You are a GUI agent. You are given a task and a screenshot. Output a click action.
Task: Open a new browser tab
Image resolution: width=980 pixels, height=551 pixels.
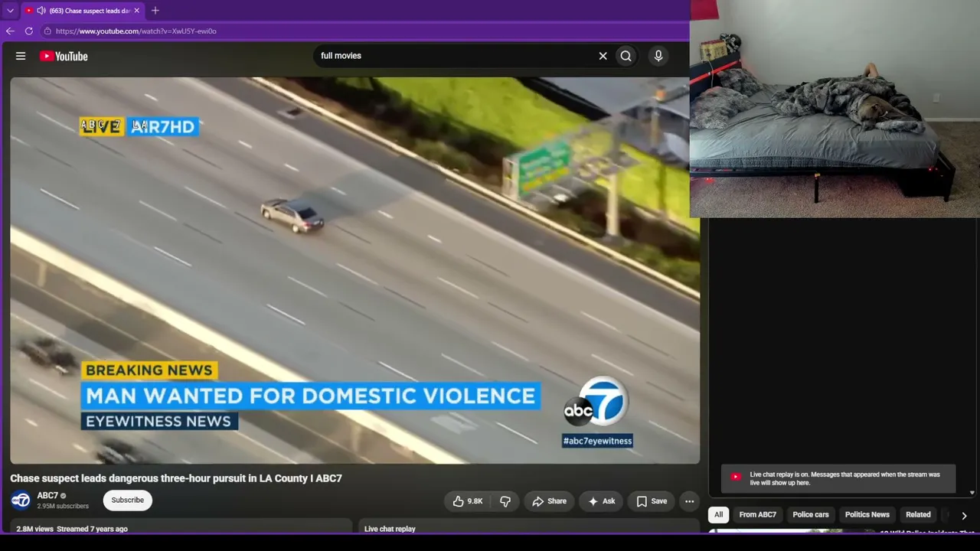pos(155,11)
